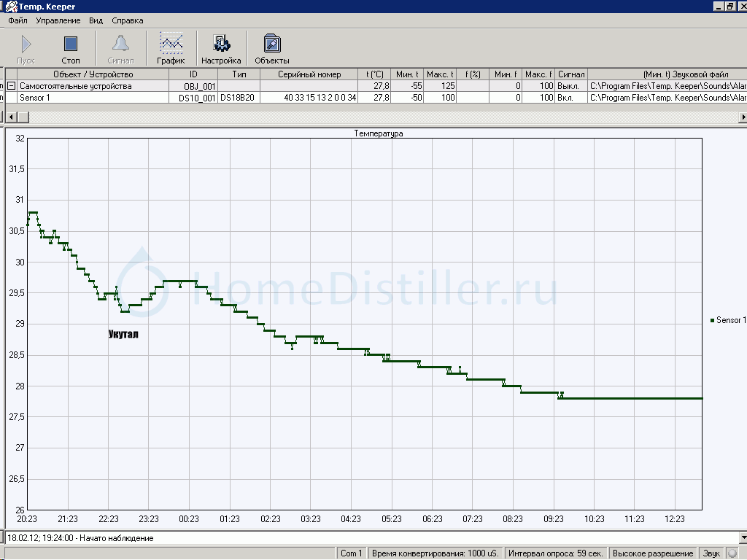Viewport: 747px width, 560px height.
Task: Click the f (%) column header
Action: pyautogui.click(x=473, y=74)
